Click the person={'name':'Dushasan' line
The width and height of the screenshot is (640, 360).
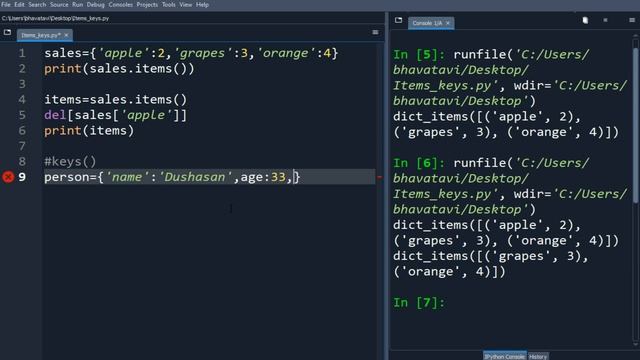pos(172,177)
